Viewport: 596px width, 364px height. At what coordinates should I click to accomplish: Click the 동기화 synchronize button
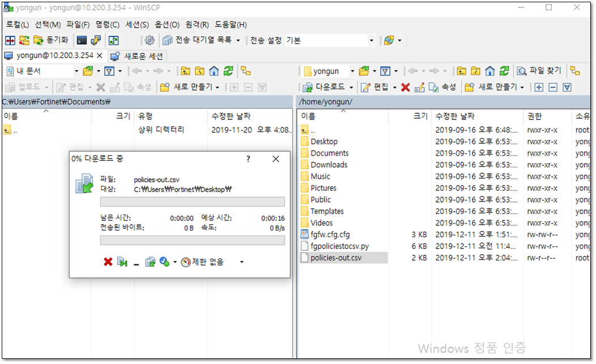[x=52, y=40]
